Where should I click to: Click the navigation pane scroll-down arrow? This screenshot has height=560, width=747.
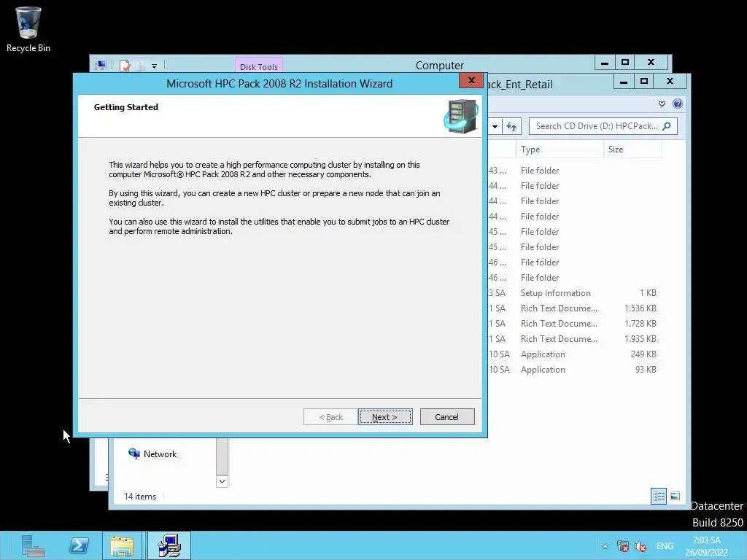point(222,481)
